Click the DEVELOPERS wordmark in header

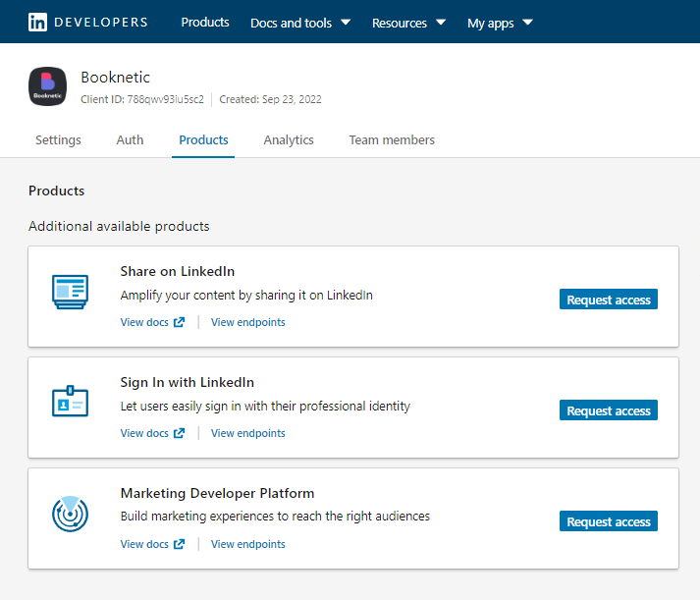click(x=101, y=23)
